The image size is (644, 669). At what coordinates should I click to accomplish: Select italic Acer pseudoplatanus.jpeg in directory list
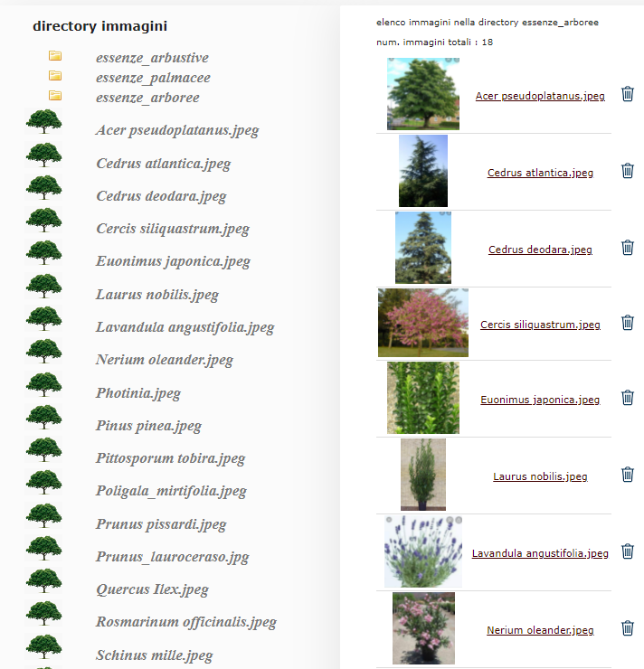177,130
